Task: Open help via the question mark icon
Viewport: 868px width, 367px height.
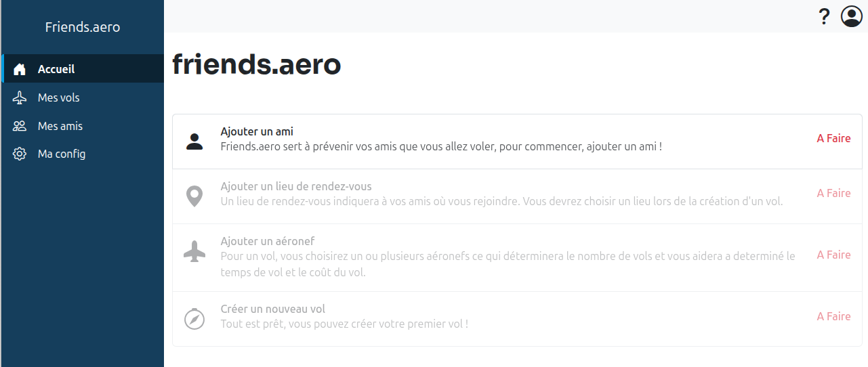Action: [x=824, y=16]
